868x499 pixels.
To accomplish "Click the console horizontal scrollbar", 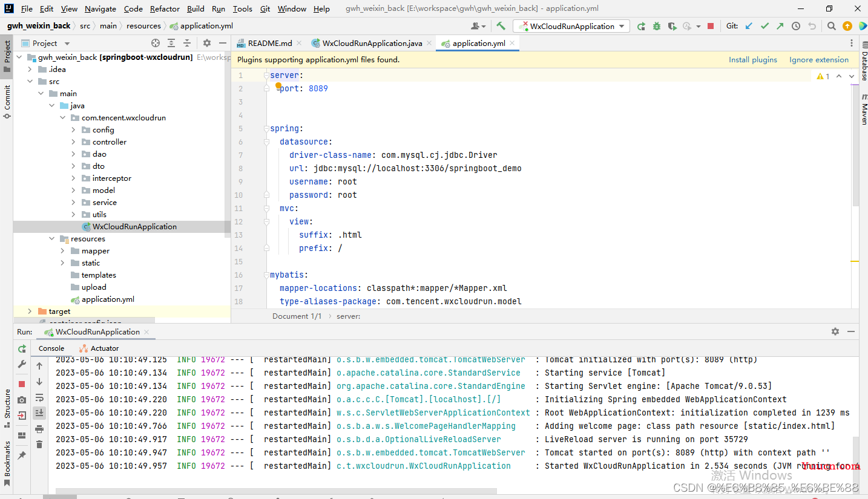I will coord(276,491).
